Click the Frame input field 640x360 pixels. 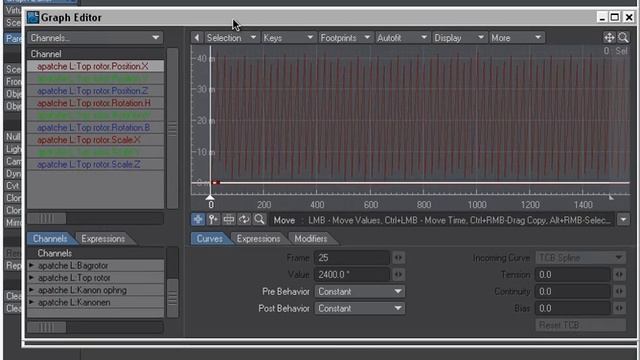tap(352, 258)
